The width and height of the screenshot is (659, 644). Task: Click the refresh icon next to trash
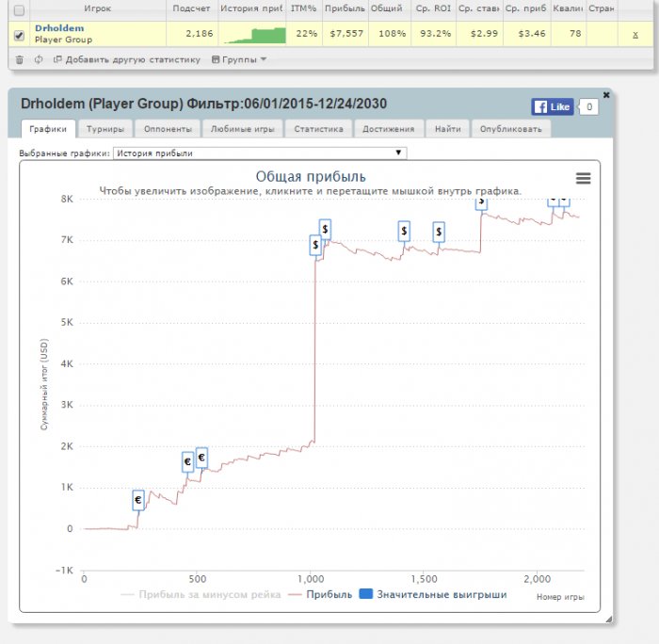pos(39,59)
